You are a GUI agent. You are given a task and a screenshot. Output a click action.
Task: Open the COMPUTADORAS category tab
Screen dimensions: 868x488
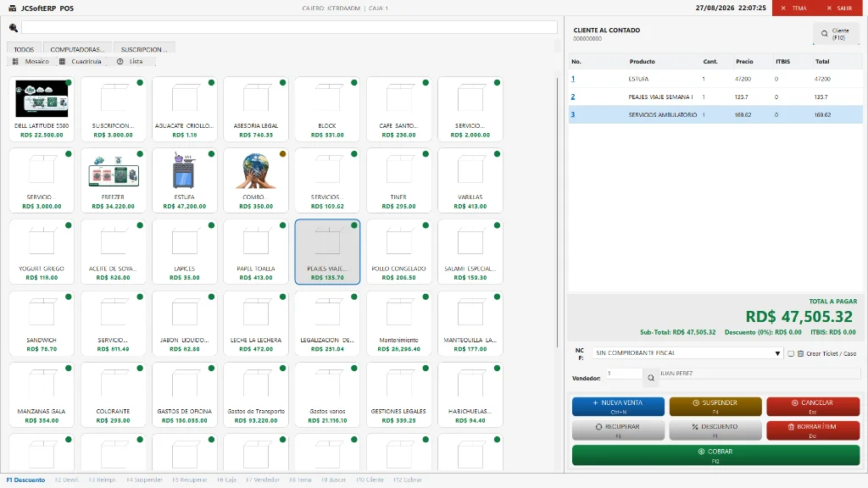[x=77, y=48]
